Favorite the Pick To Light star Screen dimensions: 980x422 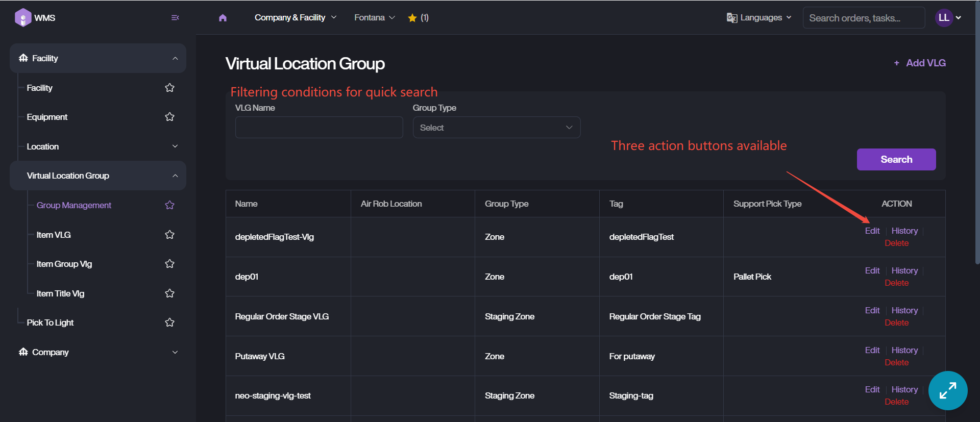click(x=170, y=322)
